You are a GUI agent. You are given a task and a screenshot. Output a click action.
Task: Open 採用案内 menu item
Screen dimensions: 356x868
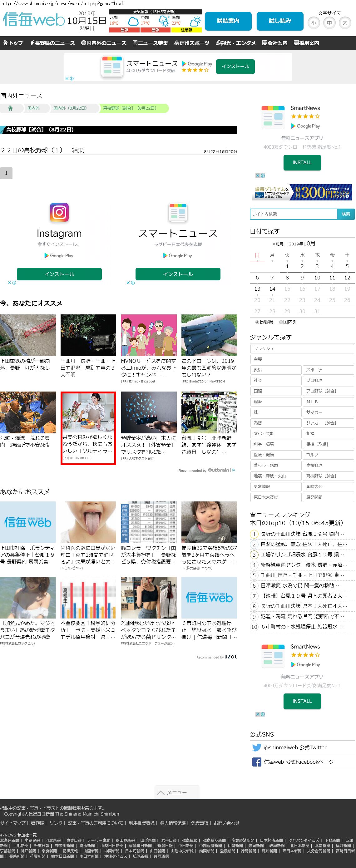(x=306, y=43)
